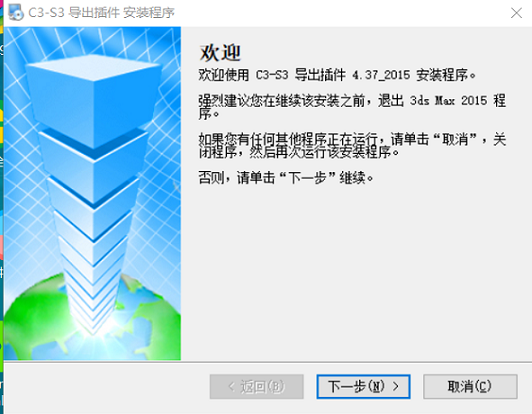Click the 否则，请单击“下一步”继续 line
Screen dimensions: 532x414
[286, 177]
